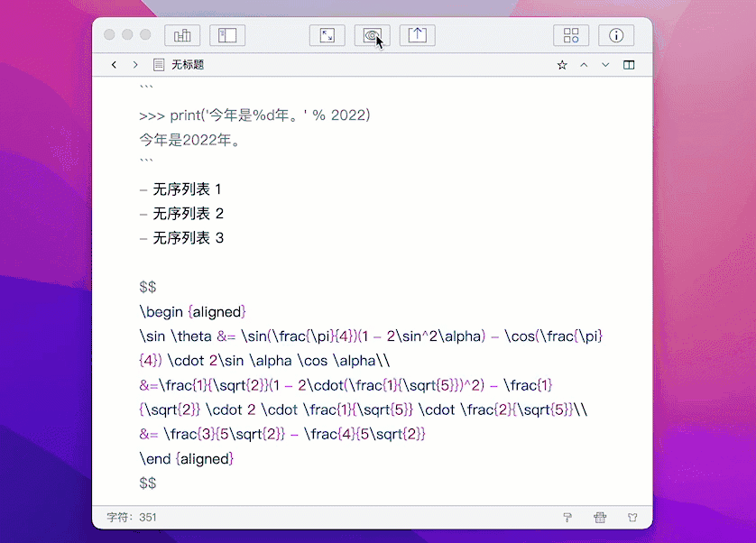
Task: Jump to previous with up chevron
Action: pos(584,65)
